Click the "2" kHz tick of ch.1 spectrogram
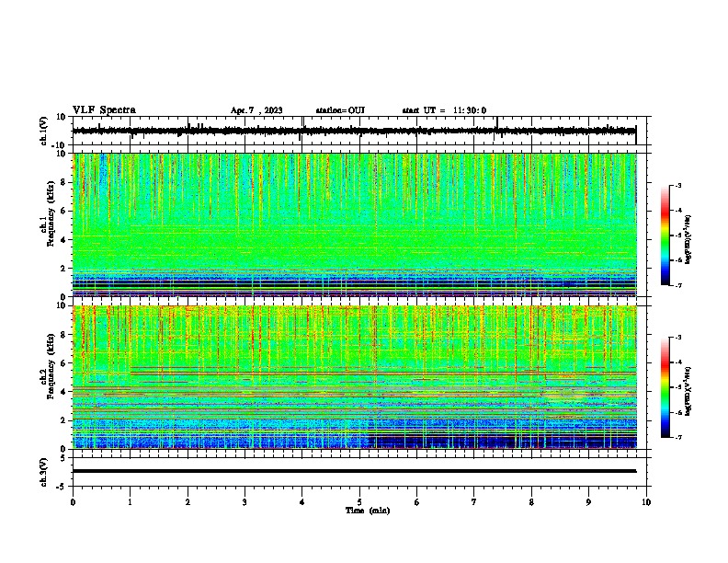728x563 pixels. click(x=63, y=269)
